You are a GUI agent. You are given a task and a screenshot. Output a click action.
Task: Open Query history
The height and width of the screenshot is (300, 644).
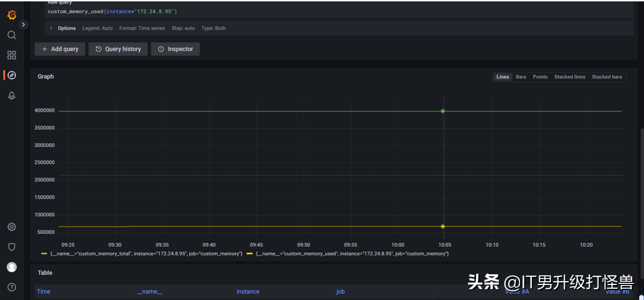coord(118,49)
